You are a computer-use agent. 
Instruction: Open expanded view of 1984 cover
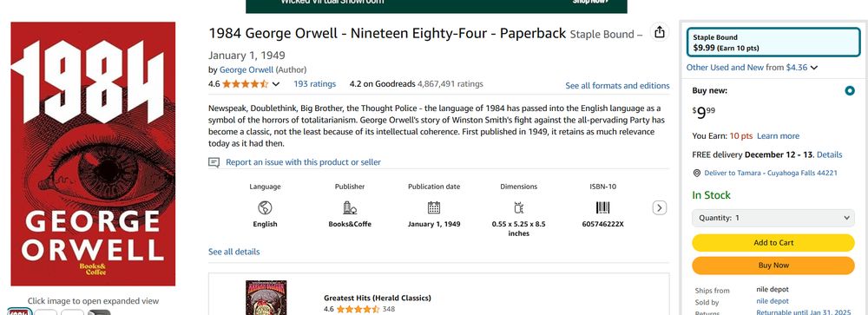tap(93, 154)
